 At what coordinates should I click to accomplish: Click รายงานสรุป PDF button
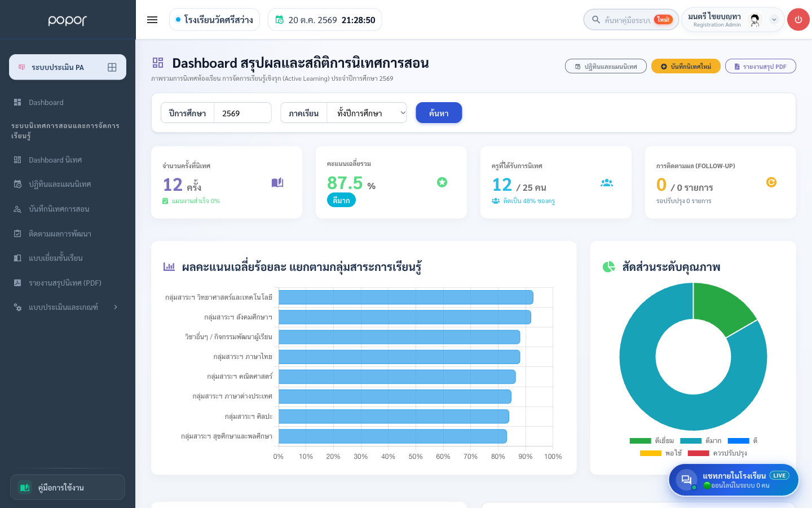coord(760,67)
